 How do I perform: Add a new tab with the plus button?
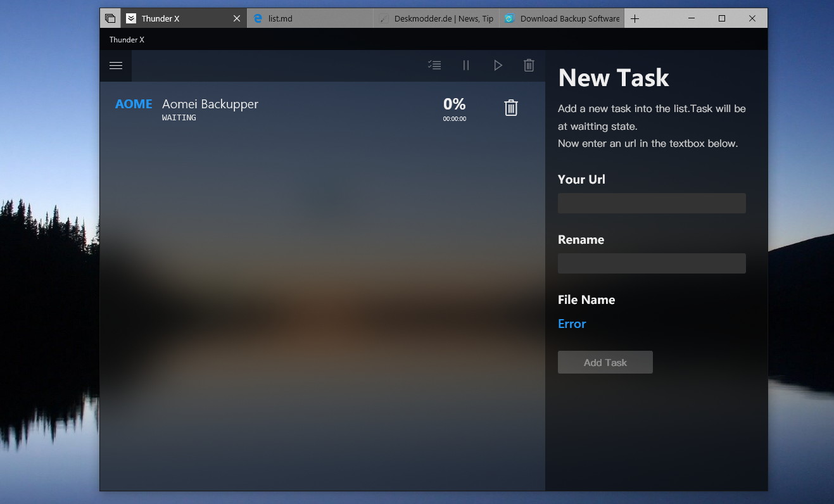click(635, 18)
